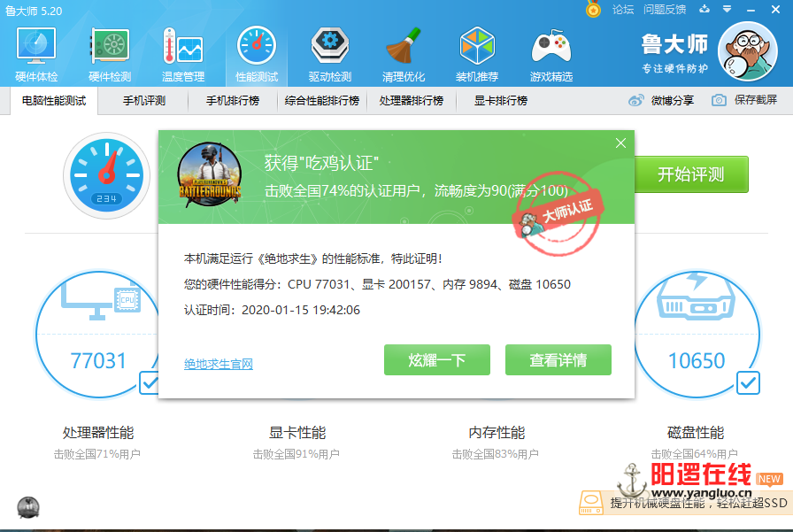
Task: Open 清理优化 cleanup optimization
Action: (403, 55)
